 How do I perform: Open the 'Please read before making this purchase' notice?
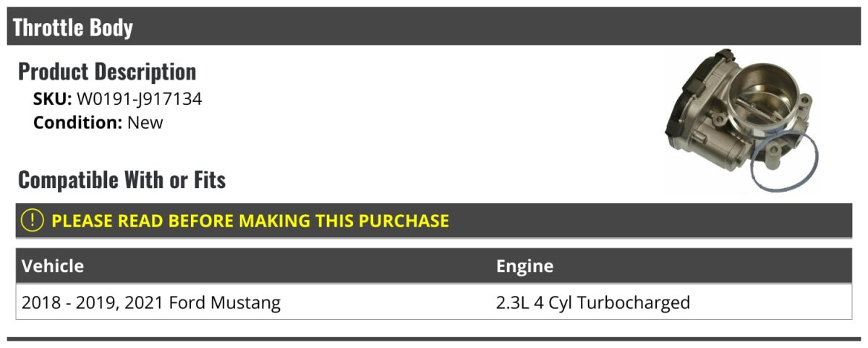click(250, 221)
